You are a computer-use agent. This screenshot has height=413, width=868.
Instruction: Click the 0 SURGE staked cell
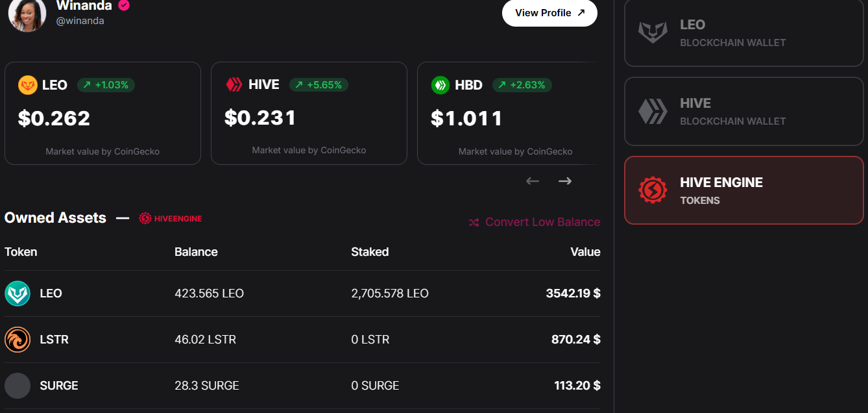click(375, 386)
